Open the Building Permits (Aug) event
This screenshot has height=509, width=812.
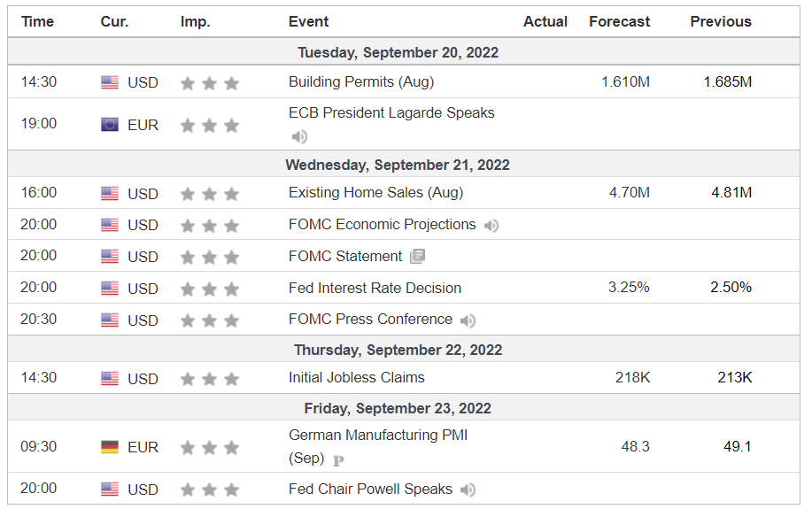pos(361,81)
